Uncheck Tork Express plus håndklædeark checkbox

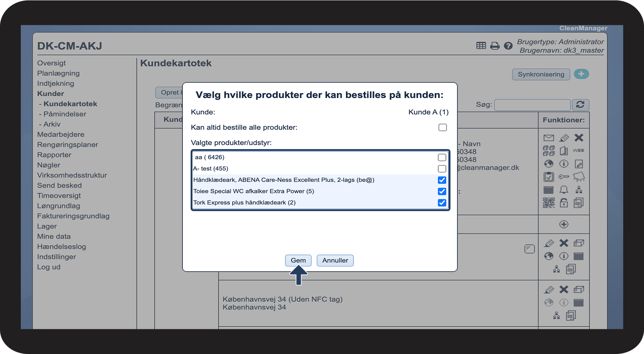coord(442,202)
